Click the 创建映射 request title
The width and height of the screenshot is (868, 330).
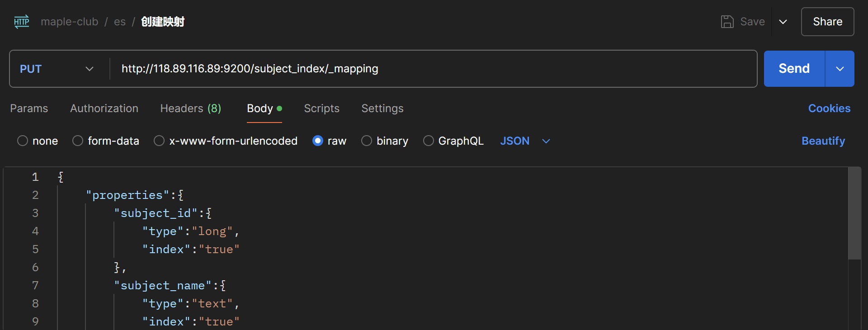pyautogui.click(x=163, y=22)
